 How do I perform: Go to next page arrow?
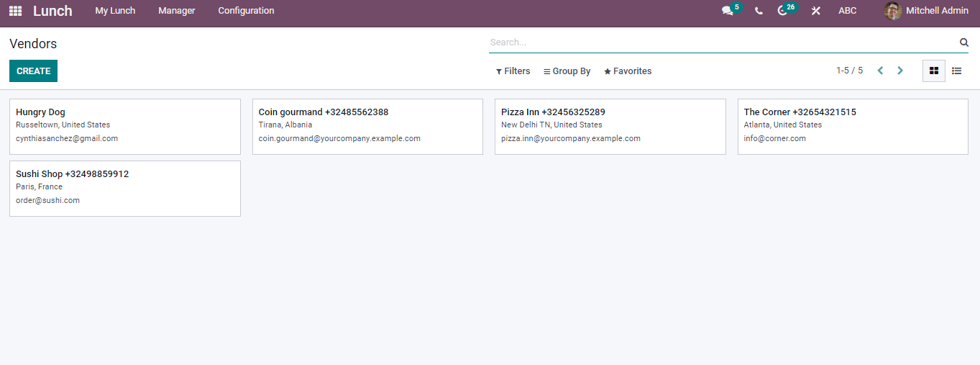[x=900, y=71]
